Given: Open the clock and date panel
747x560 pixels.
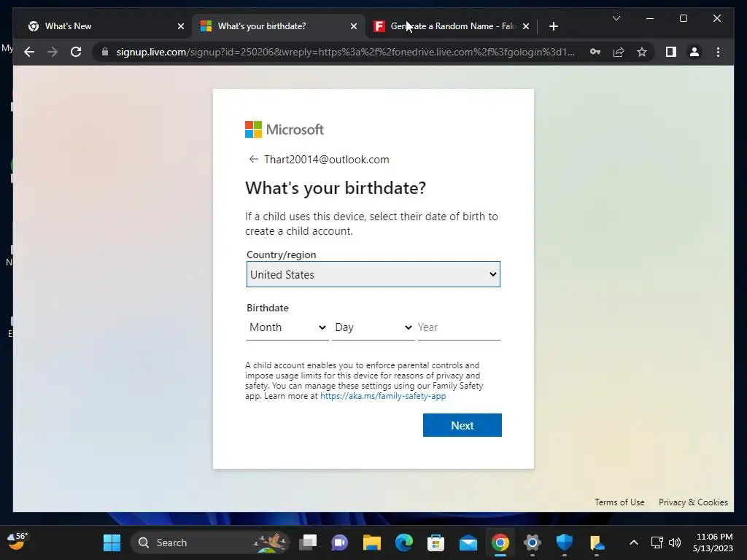Looking at the screenshot, I should coord(713,542).
